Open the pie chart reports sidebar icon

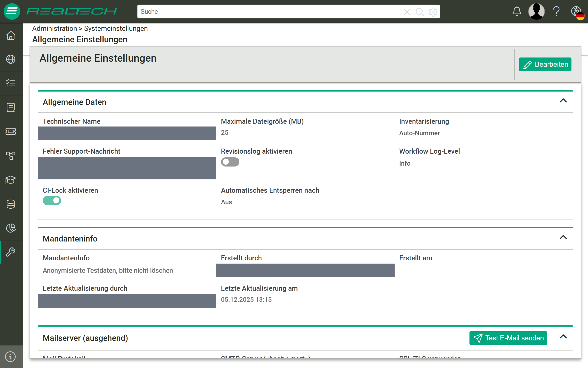(x=11, y=228)
